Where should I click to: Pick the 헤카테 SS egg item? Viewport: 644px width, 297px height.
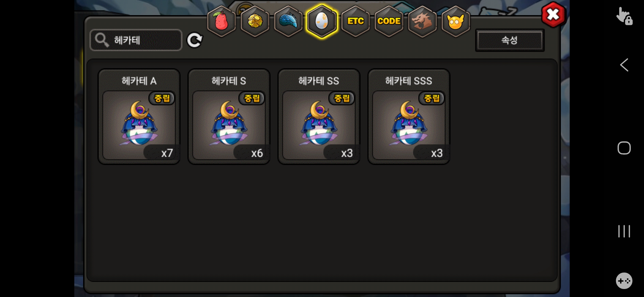(x=319, y=117)
